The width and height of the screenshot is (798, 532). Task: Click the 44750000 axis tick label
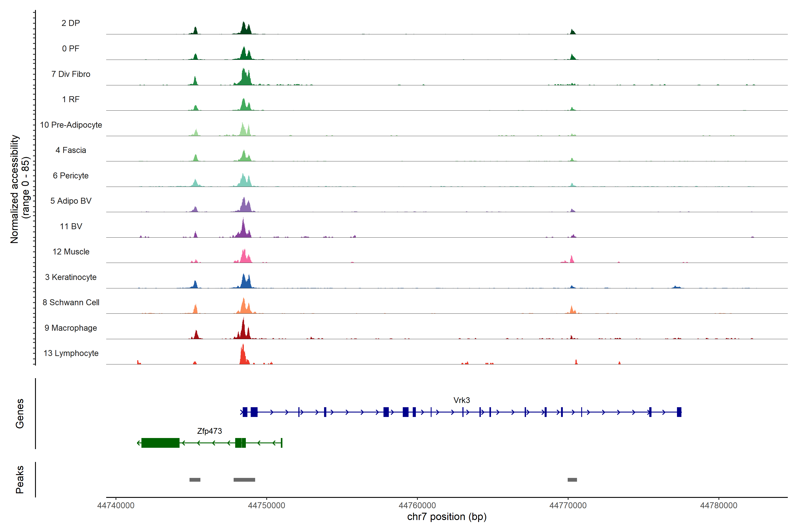(x=266, y=505)
